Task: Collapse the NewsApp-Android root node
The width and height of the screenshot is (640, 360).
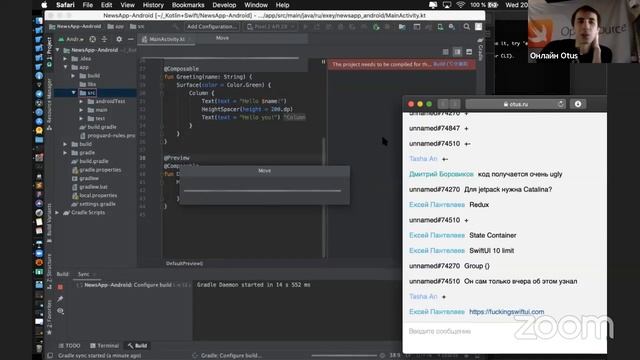Action: [x=58, y=50]
